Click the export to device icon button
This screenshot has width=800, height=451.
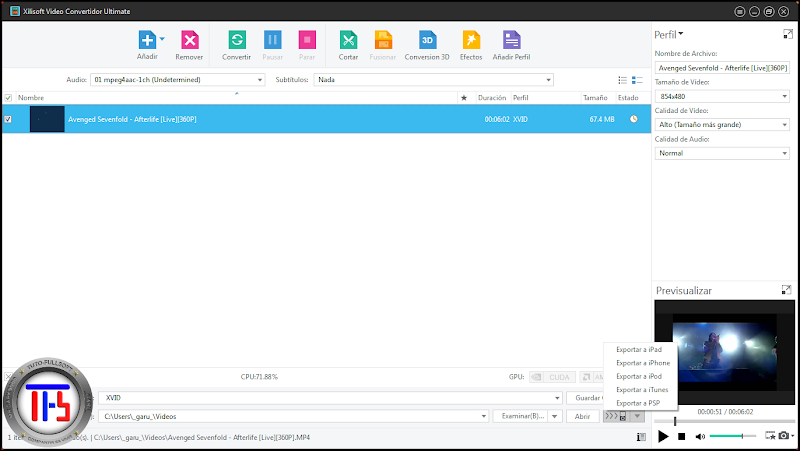tap(616, 416)
